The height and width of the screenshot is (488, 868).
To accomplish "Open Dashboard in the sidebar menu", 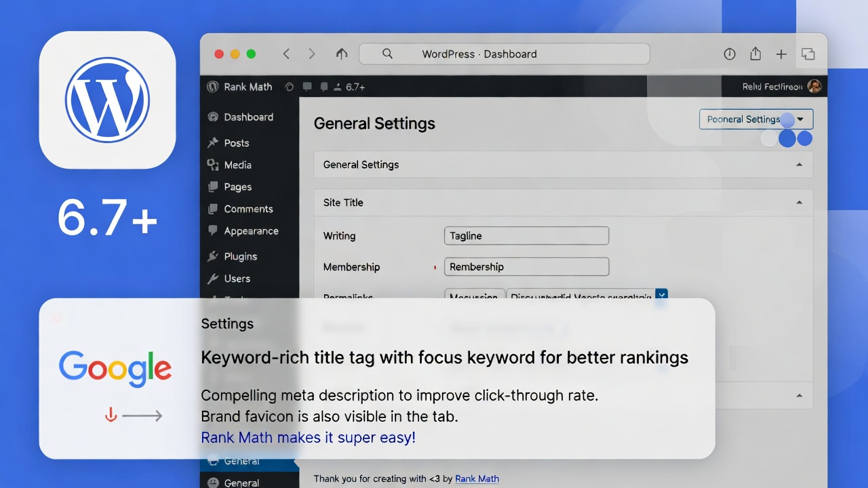I will click(248, 117).
